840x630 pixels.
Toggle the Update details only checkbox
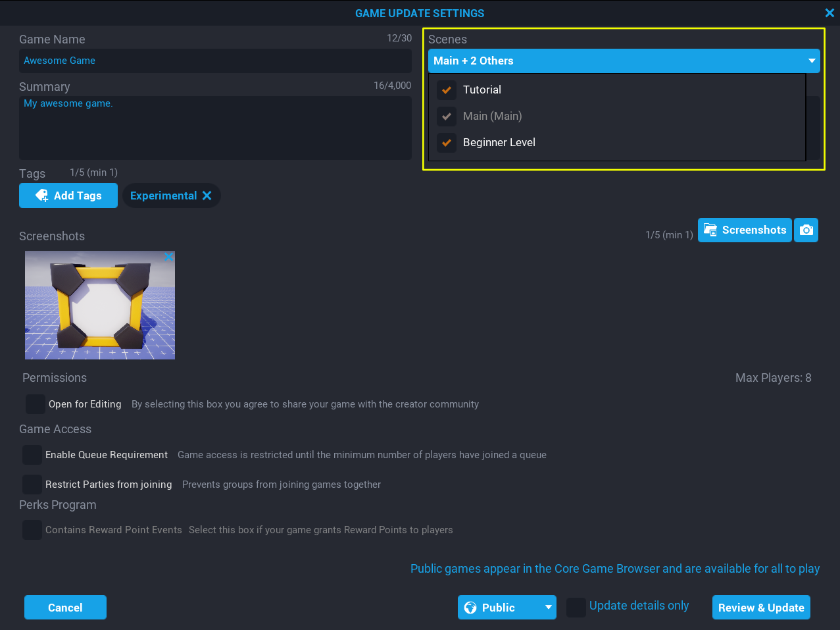[576, 607]
